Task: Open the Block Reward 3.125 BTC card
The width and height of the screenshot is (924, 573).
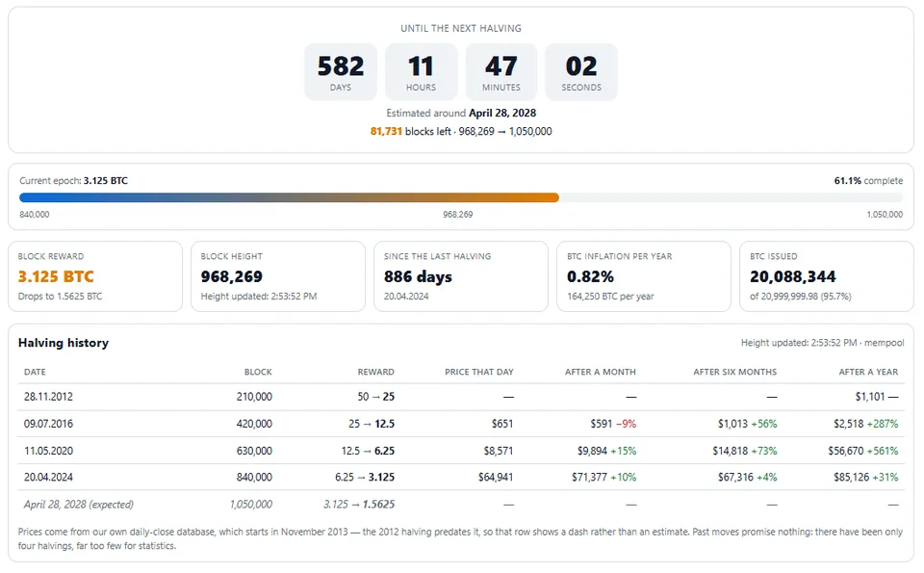Action: point(95,276)
